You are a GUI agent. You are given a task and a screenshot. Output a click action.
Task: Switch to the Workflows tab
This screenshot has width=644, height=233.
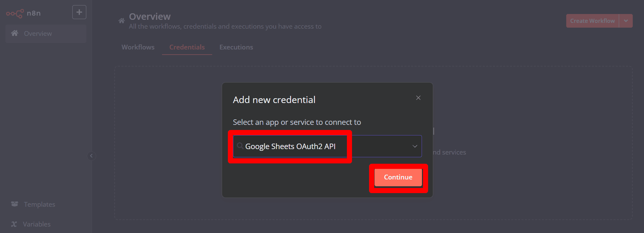point(138,47)
